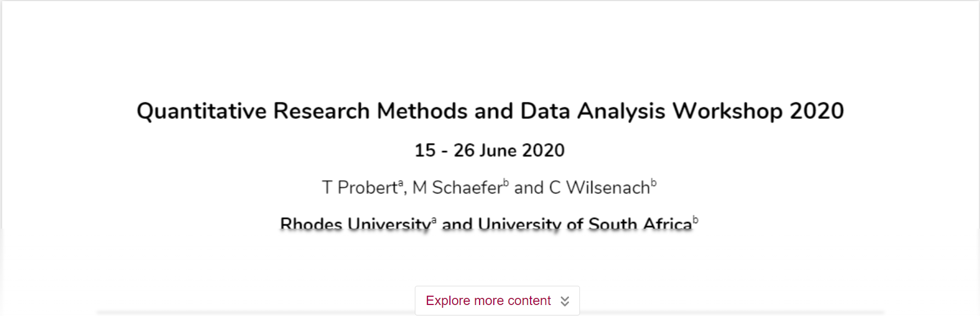Click the year 2020 in the main title
Screen dimensions: 980x316
816,111
